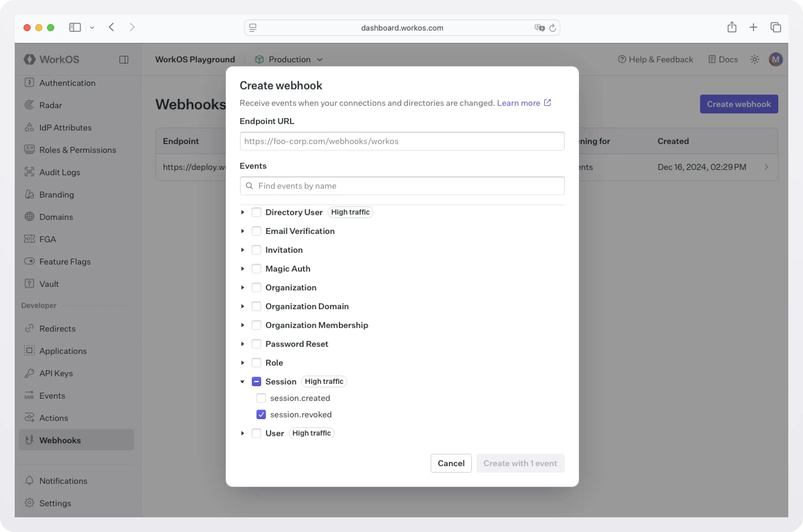This screenshot has width=803, height=532.
Task: Check the Directory User checkbox
Action: pyautogui.click(x=256, y=212)
